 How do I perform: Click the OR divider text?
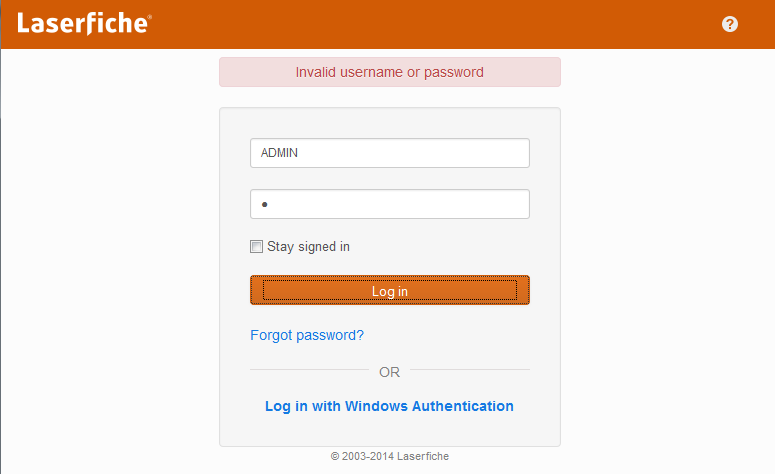[389, 372]
